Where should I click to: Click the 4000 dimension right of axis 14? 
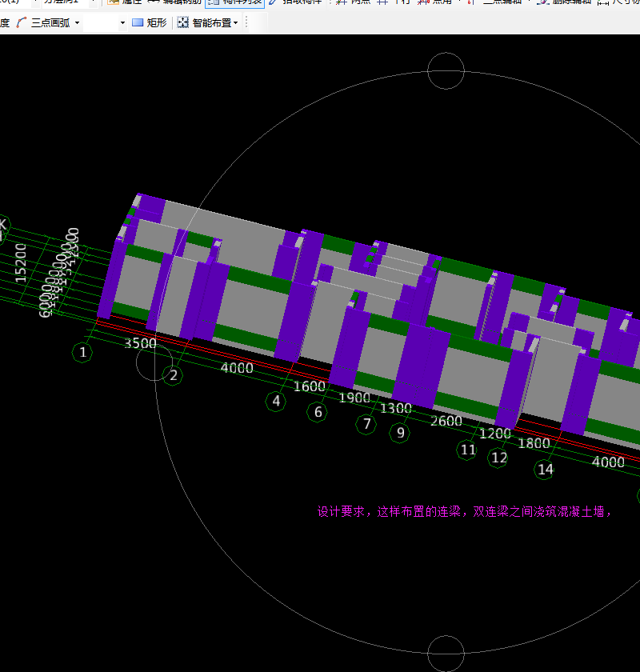point(608,462)
